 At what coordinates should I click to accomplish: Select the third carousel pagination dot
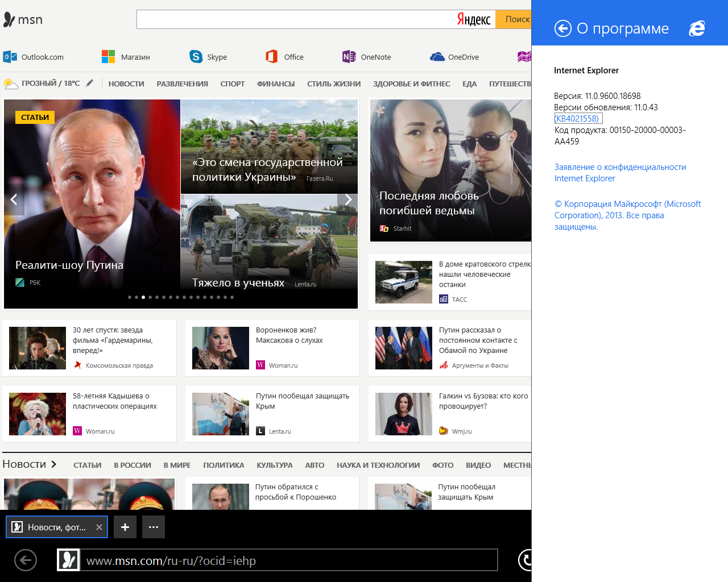click(x=143, y=297)
